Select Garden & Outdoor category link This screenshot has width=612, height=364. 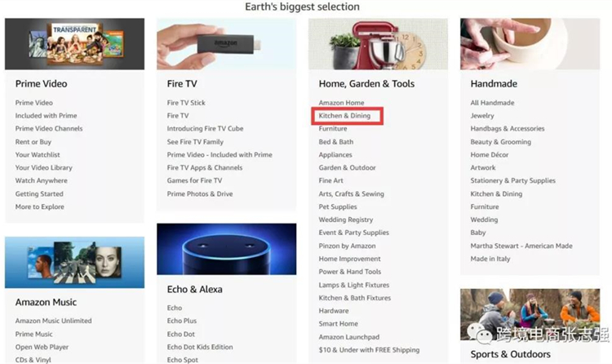[x=347, y=167]
